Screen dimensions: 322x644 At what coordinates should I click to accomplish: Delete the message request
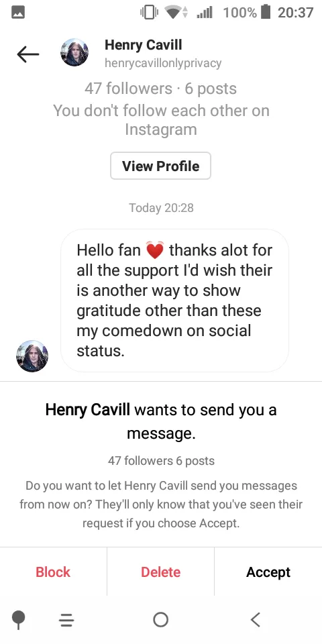pos(160,572)
